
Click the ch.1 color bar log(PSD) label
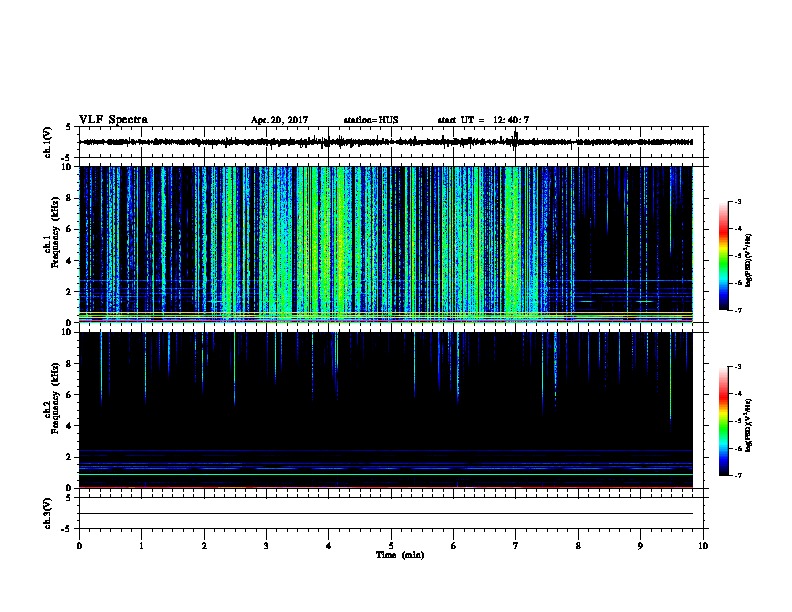click(x=749, y=260)
